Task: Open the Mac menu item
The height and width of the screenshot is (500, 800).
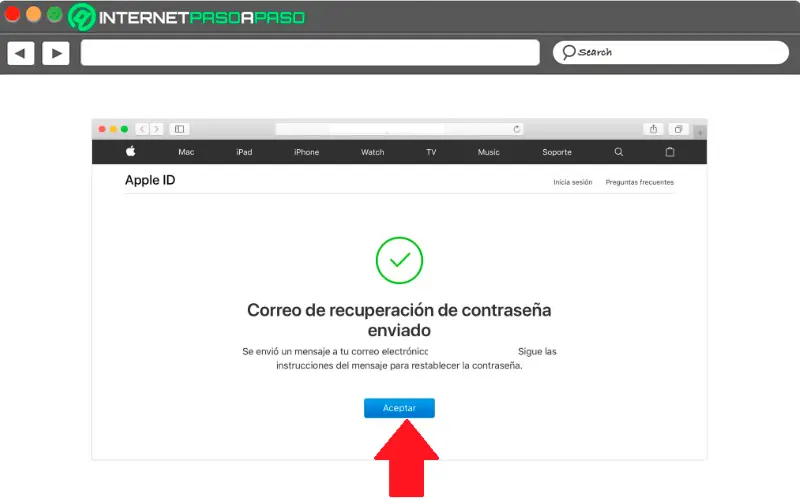Action: (186, 152)
